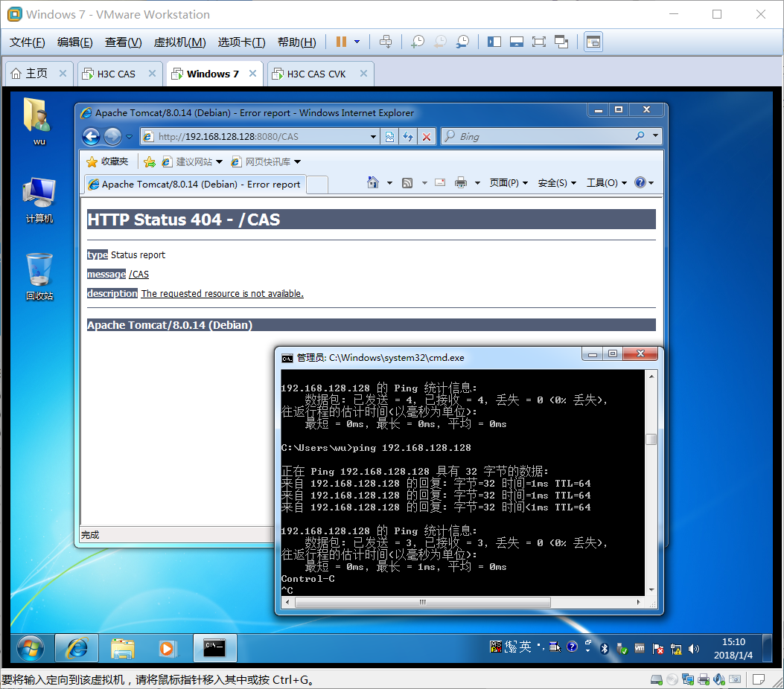Click the IE help question mark icon

point(640,183)
